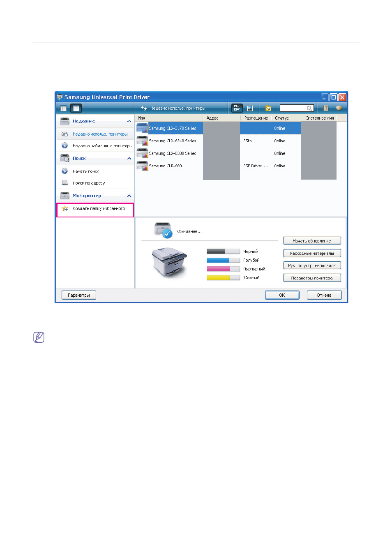The image size is (392, 554).
Task: Click the Черный toner level bar
Action: [223, 251]
